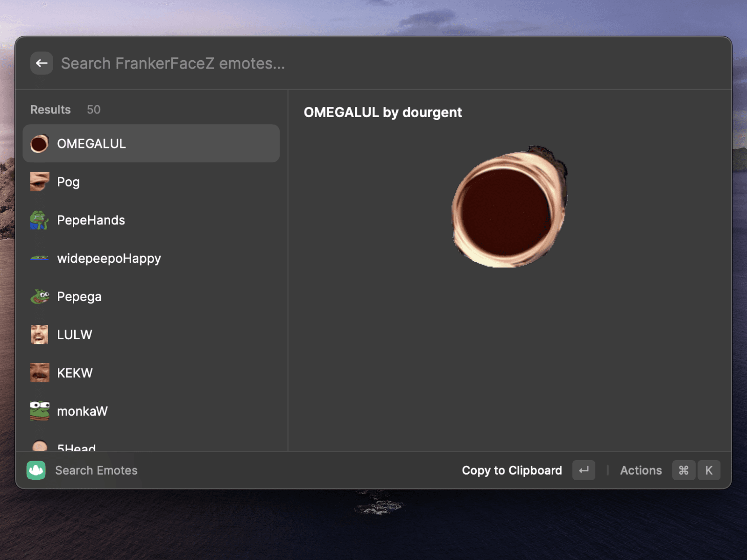Click the OMEGALUL by dourgent title
This screenshot has height=560, width=747.
click(x=382, y=112)
